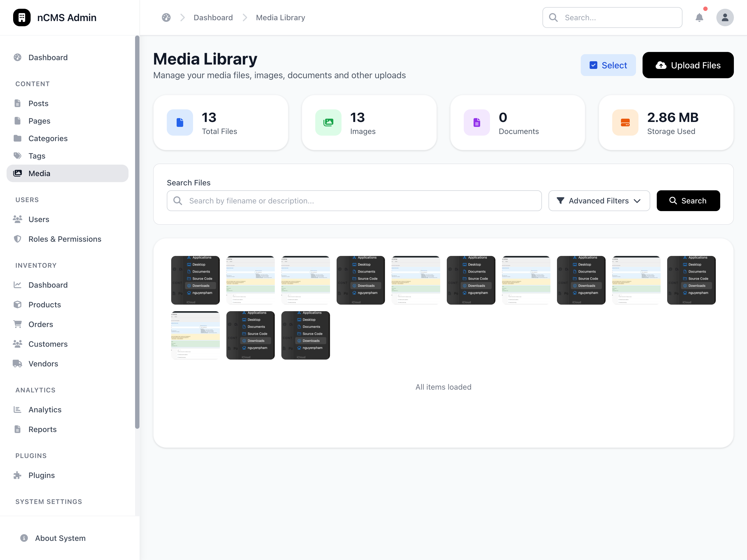Open the user profile avatar
The height and width of the screenshot is (560, 747).
(x=725, y=17)
